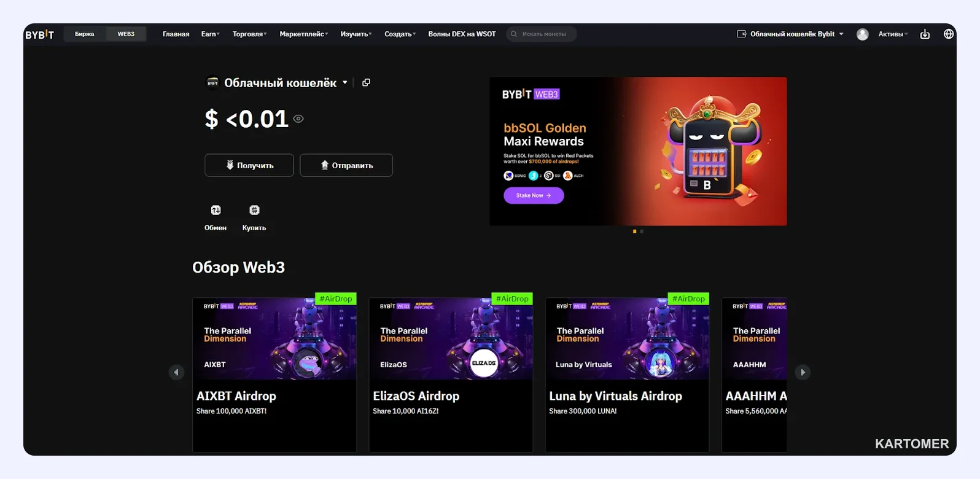Open Волны DEX на WSOT

click(462, 34)
